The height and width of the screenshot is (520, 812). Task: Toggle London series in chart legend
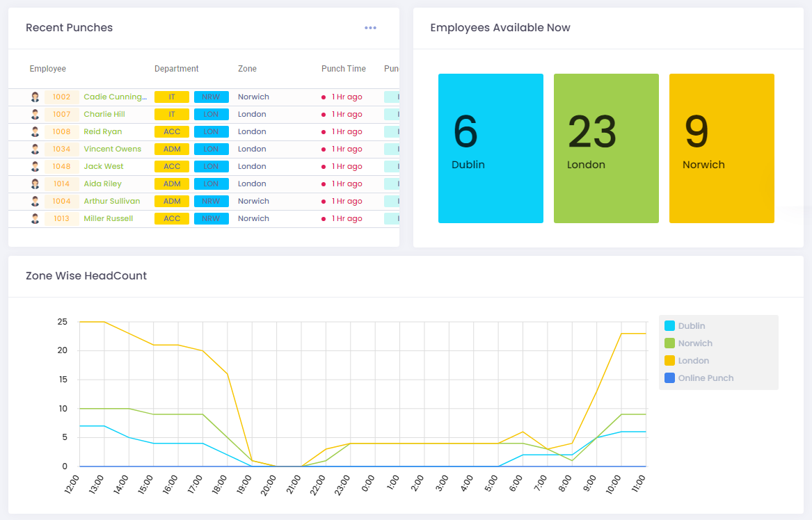point(687,361)
